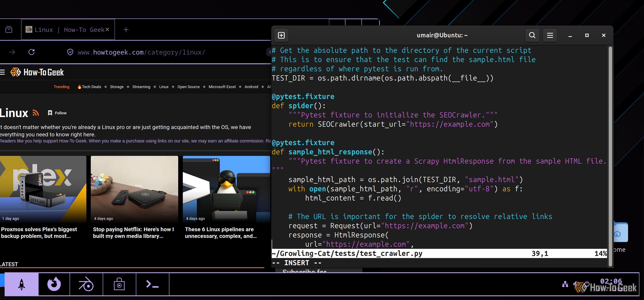Open Microsoft Excel trending link
The height and width of the screenshot is (300, 644).
click(222, 87)
